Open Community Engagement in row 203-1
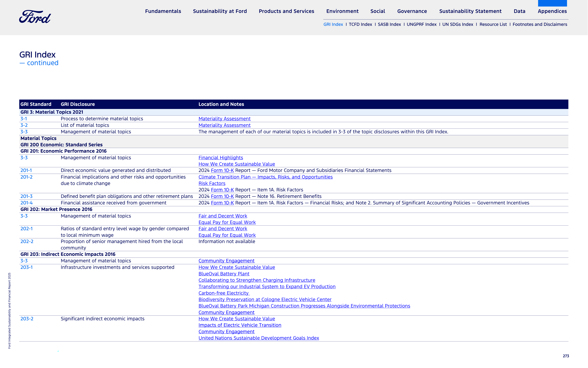The image size is (588, 368). (x=226, y=312)
